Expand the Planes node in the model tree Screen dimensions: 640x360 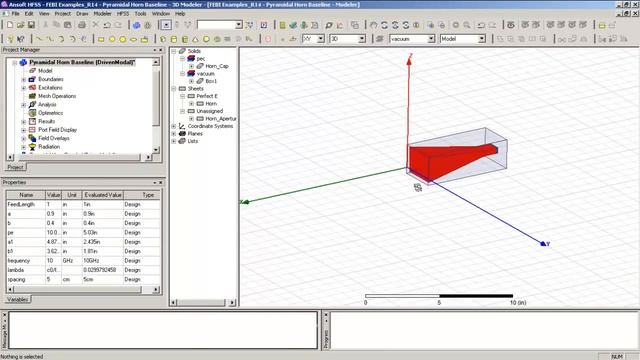click(x=174, y=134)
